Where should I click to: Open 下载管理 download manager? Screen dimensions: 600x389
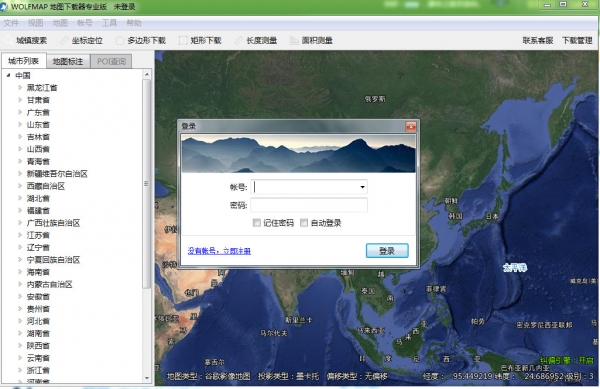[x=577, y=40]
